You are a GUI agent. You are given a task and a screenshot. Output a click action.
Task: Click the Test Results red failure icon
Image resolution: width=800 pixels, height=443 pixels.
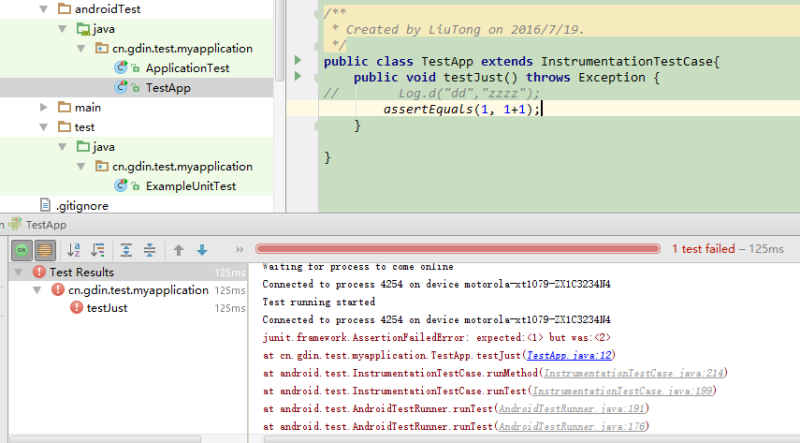[39, 272]
